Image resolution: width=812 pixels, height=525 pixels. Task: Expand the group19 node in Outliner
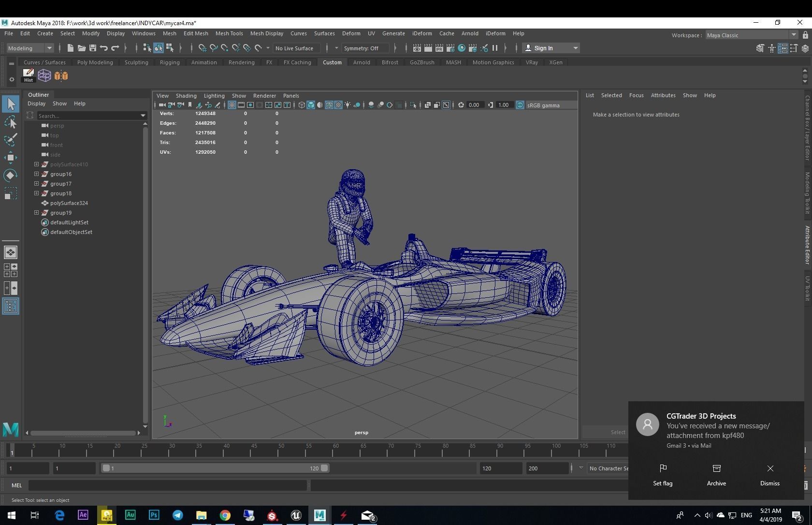click(x=36, y=212)
